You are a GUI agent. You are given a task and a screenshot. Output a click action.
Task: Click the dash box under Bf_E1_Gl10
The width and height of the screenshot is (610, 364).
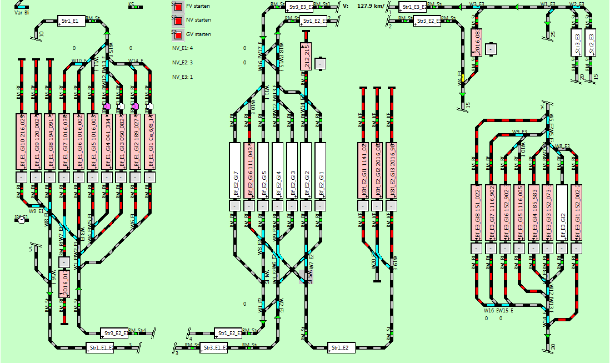click(21, 177)
